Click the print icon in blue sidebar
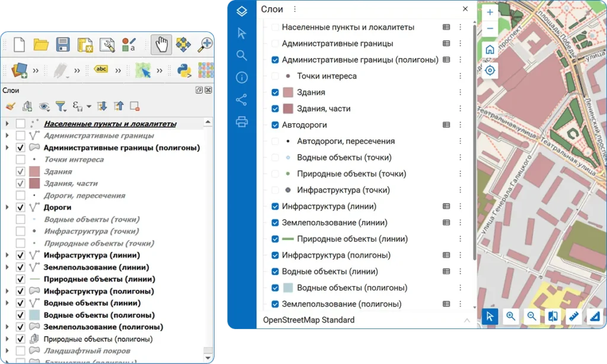 point(241,122)
